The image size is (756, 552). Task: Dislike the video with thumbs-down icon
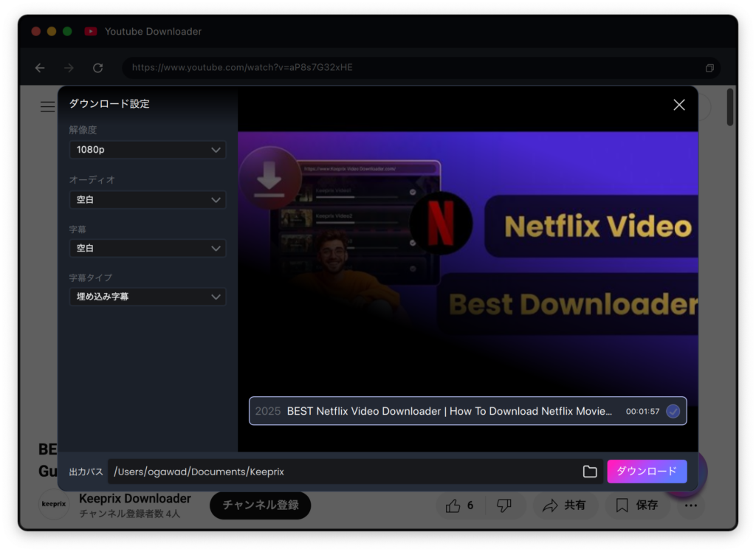click(504, 506)
